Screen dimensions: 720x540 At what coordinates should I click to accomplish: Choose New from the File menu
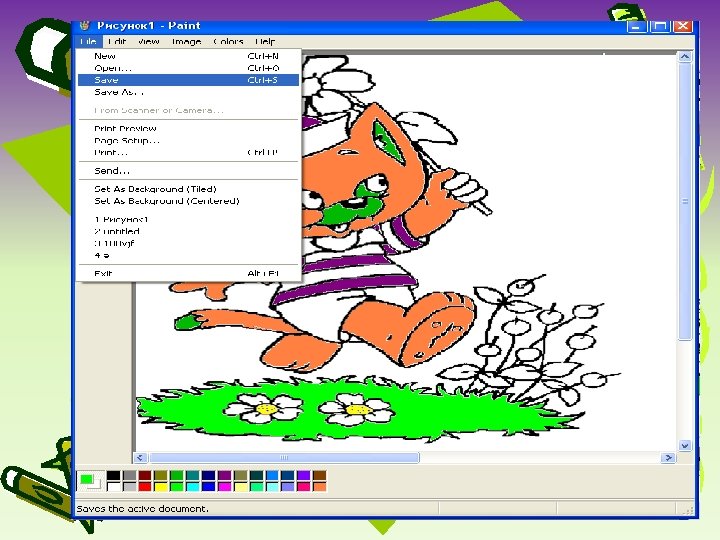[x=188, y=56]
